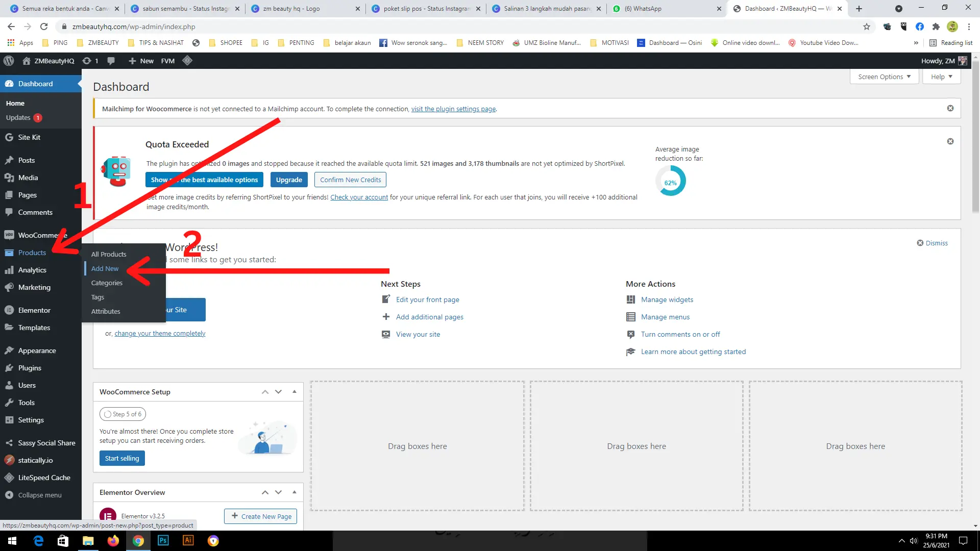Open visit the plugin settings page link
The width and height of the screenshot is (980, 551).
point(453,109)
